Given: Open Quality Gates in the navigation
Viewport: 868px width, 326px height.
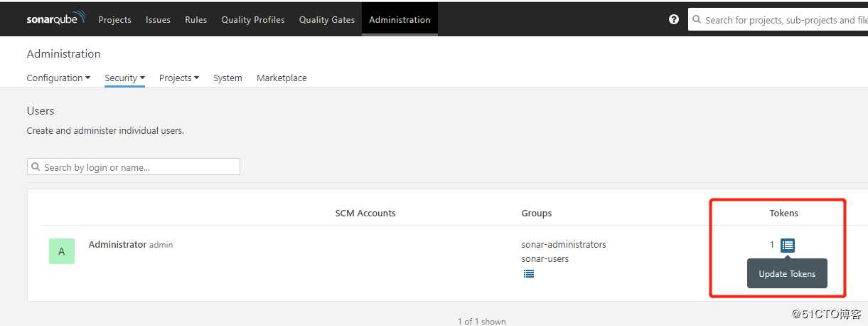Looking at the screenshot, I should [x=327, y=20].
